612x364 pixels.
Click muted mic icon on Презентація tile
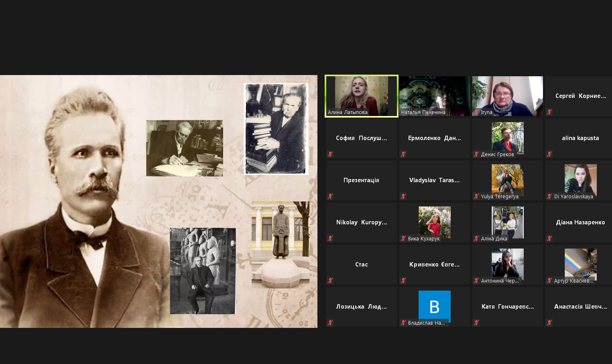pyautogui.click(x=330, y=196)
